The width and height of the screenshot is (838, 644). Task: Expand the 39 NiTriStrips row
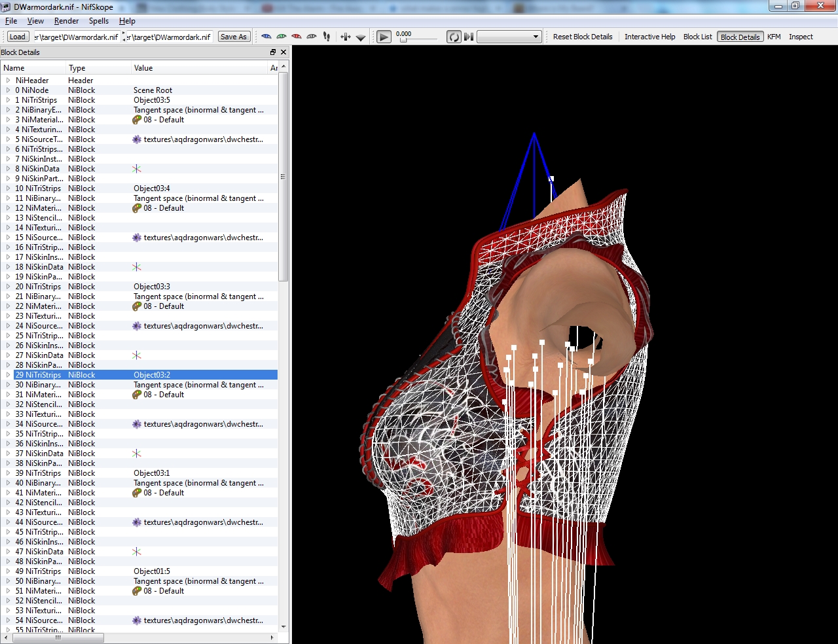pyautogui.click(x=9, y=473)
